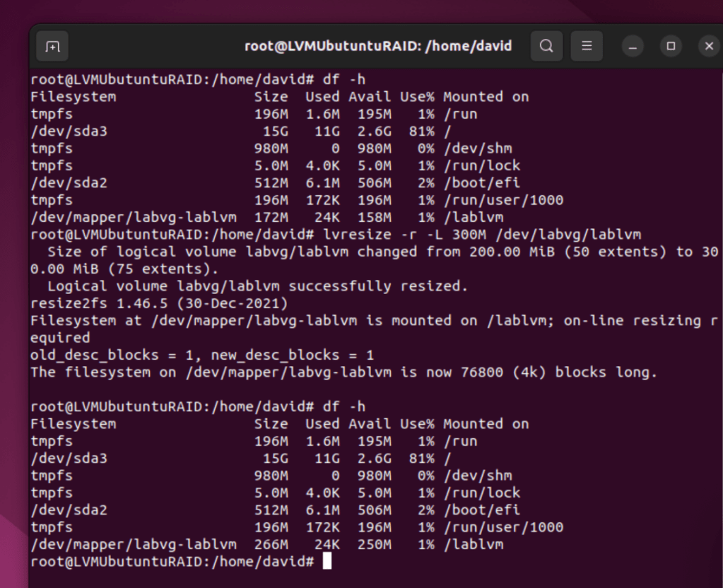Click the 266M size value
This screenshot has width=723, height=588.
coord(271,545)
